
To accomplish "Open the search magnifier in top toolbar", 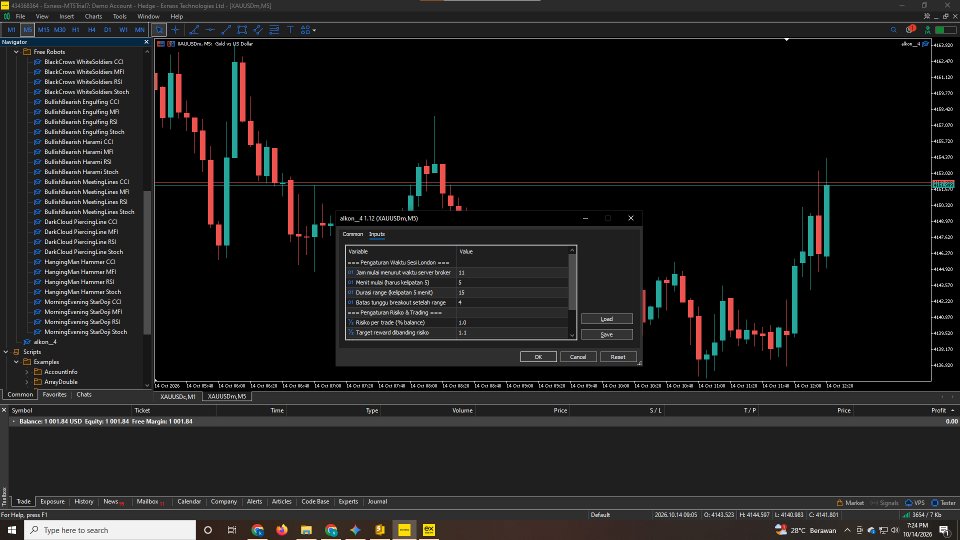I will click(x=893, y=29).
